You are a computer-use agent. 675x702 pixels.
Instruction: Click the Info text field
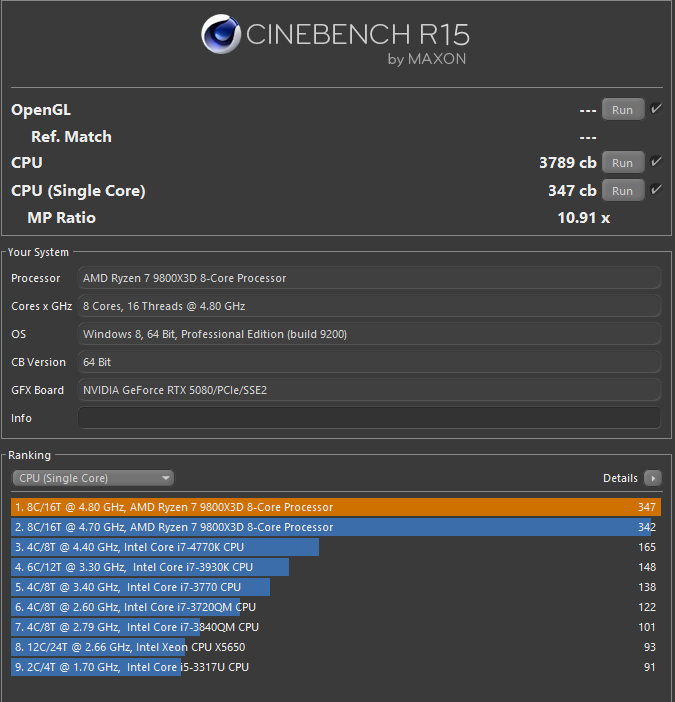click(x=369, y=418)
